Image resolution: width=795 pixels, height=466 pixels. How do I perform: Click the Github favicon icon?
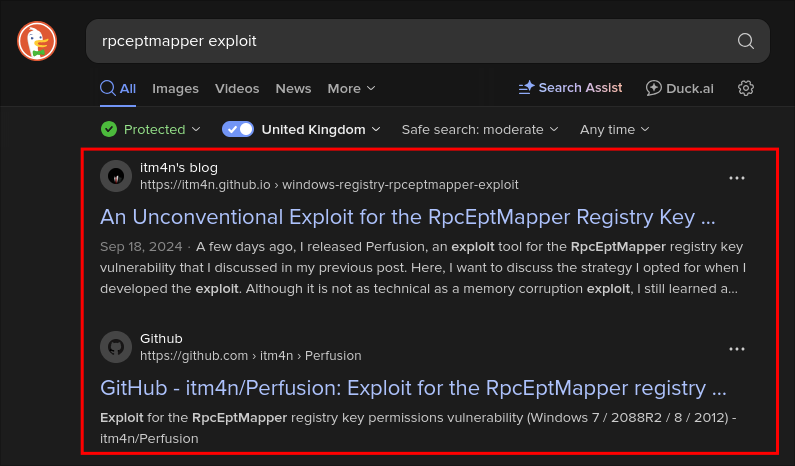116,347
